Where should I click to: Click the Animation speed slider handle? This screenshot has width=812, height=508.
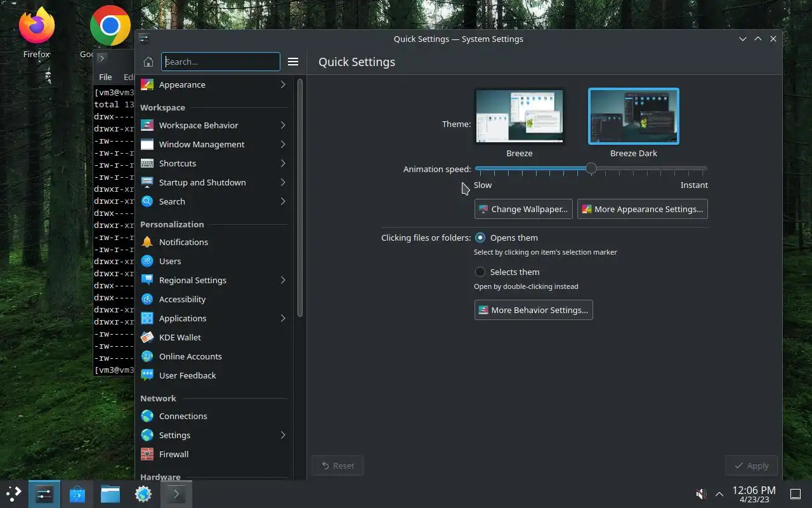point(591,169)
